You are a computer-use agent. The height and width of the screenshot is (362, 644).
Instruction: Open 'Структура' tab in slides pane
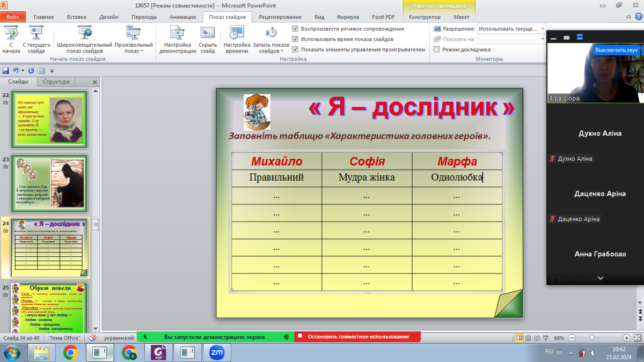pos(56,82)
